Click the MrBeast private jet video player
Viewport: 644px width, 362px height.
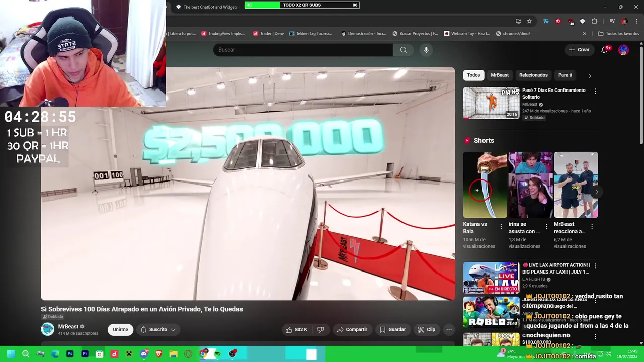248,184
